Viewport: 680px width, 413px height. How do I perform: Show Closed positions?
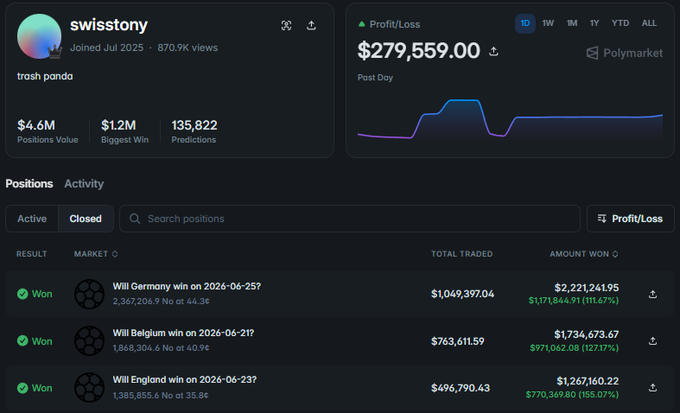pos(85,219)
